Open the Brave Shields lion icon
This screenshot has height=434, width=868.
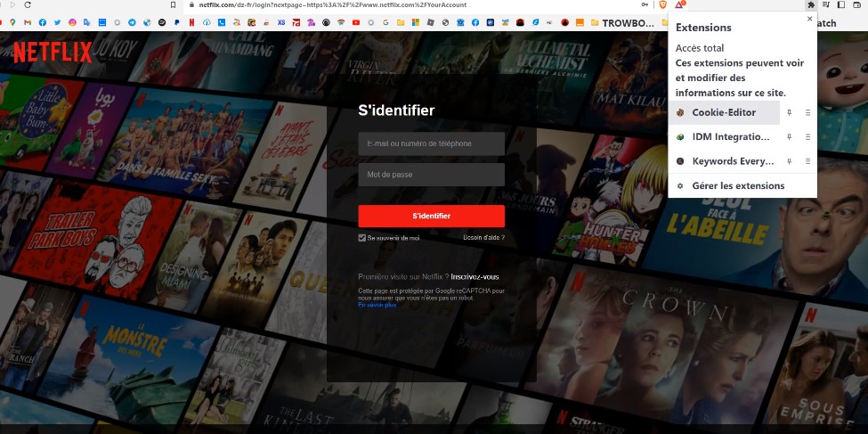coord(662,5)
